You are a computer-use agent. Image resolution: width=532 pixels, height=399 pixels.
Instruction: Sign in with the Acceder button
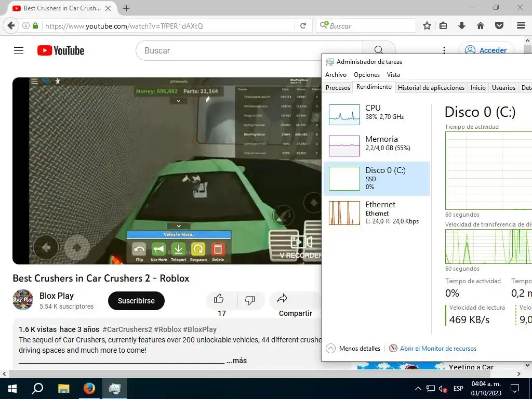point(486,50)
